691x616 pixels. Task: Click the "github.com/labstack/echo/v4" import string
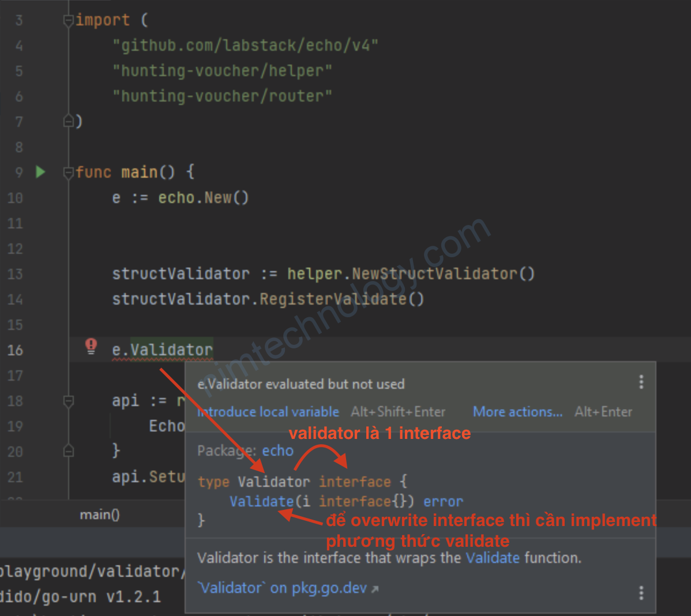click(x=245, y=46)
